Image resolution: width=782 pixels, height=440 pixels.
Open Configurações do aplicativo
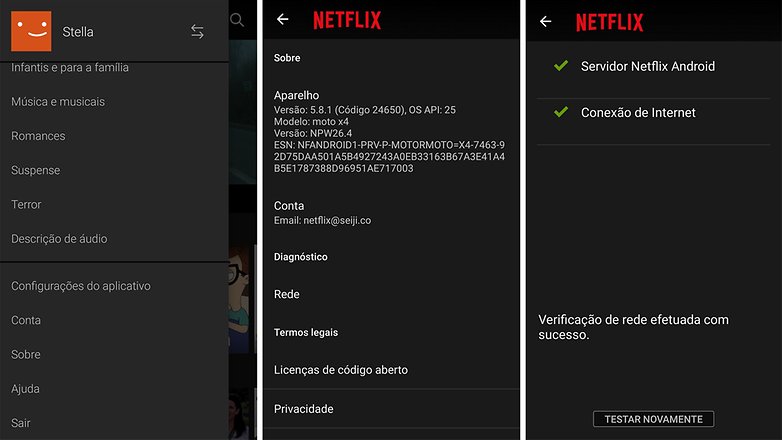[x=81, y=286]
